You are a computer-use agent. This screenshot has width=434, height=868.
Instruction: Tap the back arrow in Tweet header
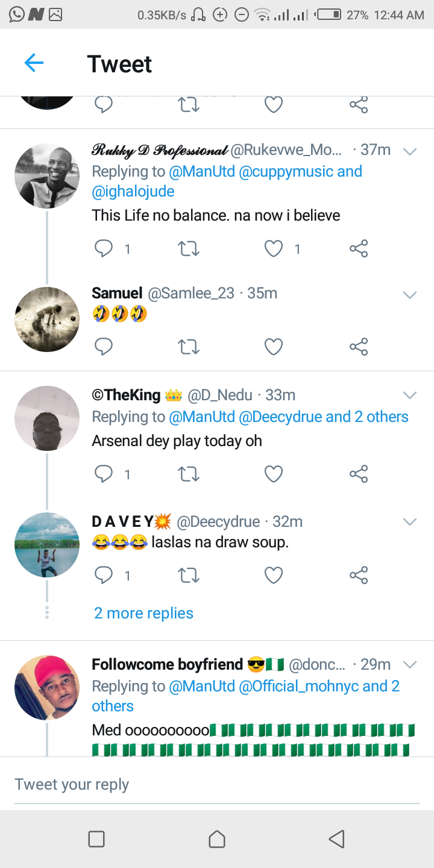coord(34,63)
